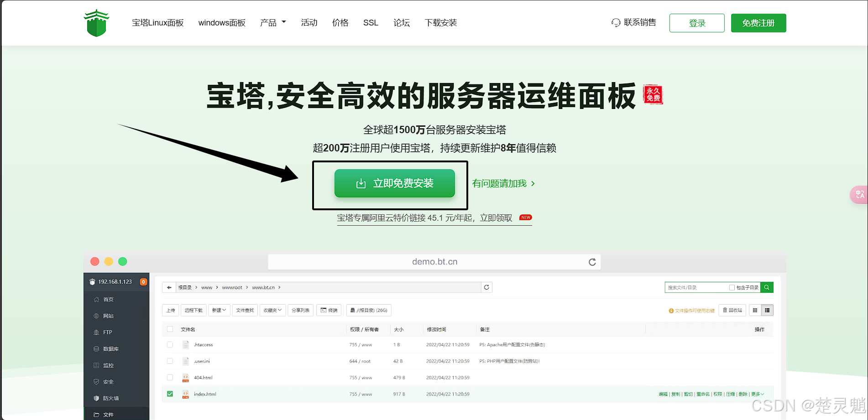
Task: Open 监控 in demo sidebar
Action: 108,365
